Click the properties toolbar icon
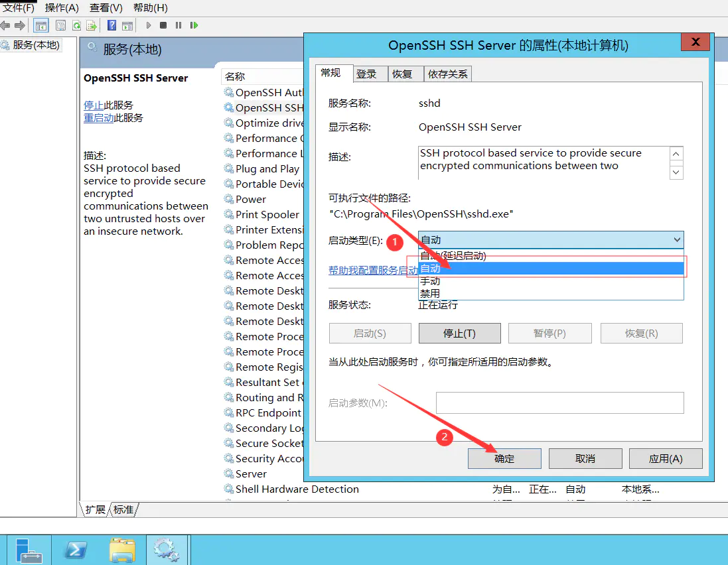728x565 pixels. 60,25
